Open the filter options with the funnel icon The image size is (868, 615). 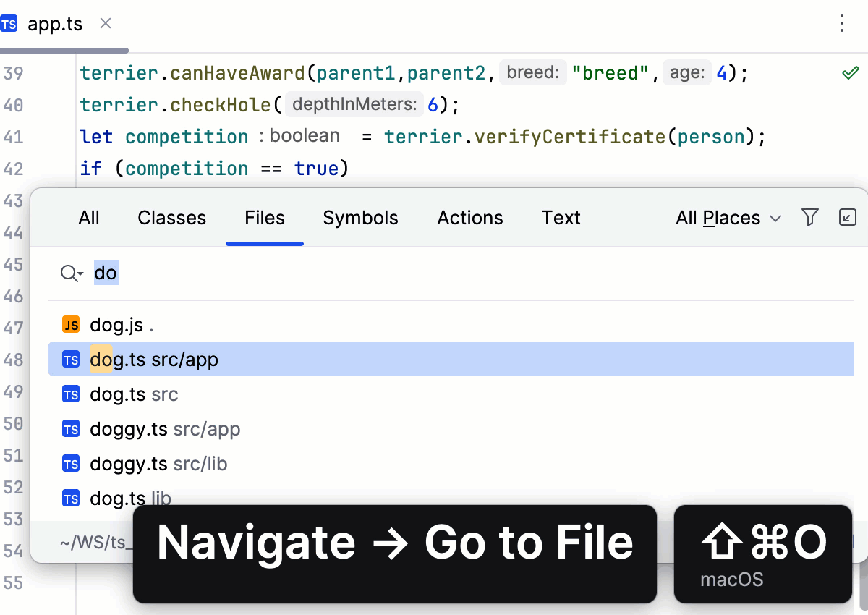click(x=810, y=217)
